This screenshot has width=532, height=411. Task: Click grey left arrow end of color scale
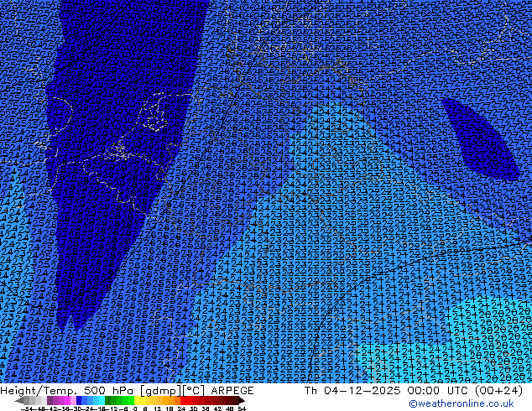tap(19, 401)
